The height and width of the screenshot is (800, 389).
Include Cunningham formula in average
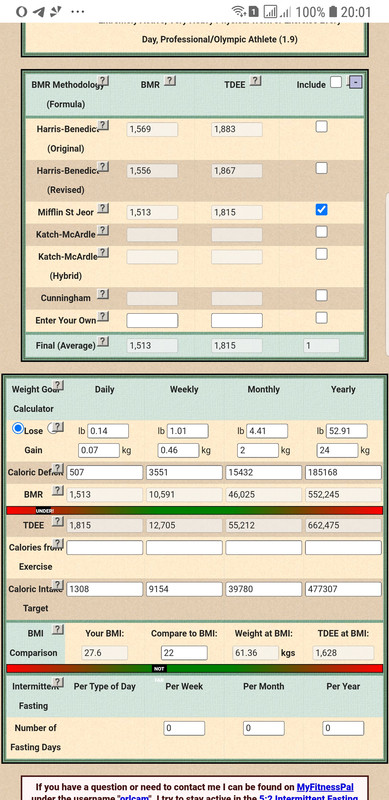tap(321, 295)
